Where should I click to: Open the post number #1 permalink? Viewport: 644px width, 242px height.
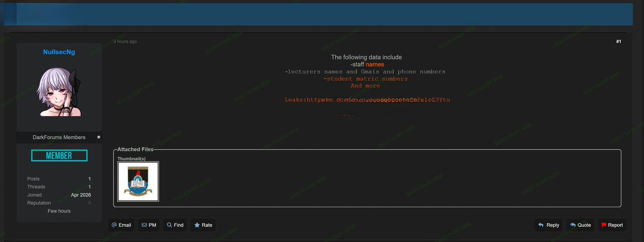pyautogui.click(x=619, y=41)
